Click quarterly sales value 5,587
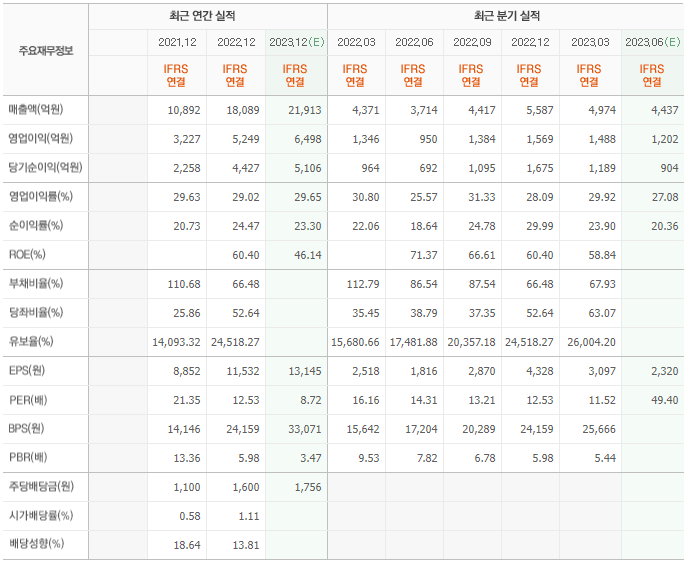The image size is (686, 564). (x=539, y=110)
